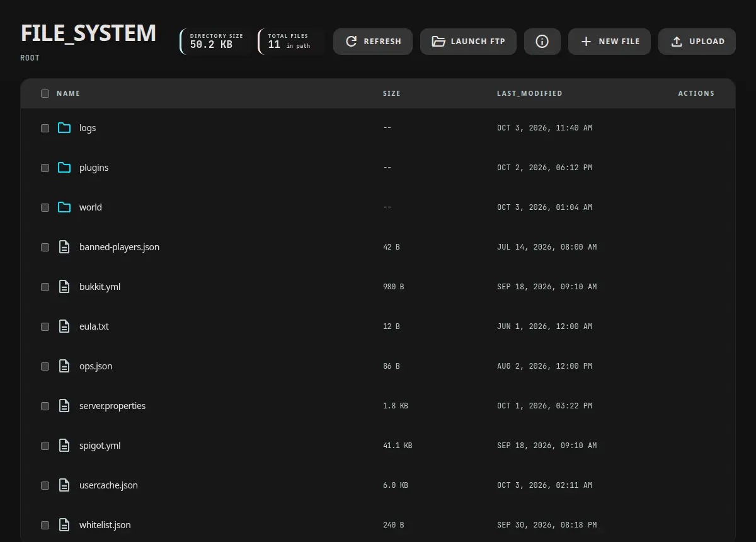Image resolution: width=756 pixels, height=542 pixels.
Task: Select the usercache.json checkbox
Action: (x=45, y=485)
